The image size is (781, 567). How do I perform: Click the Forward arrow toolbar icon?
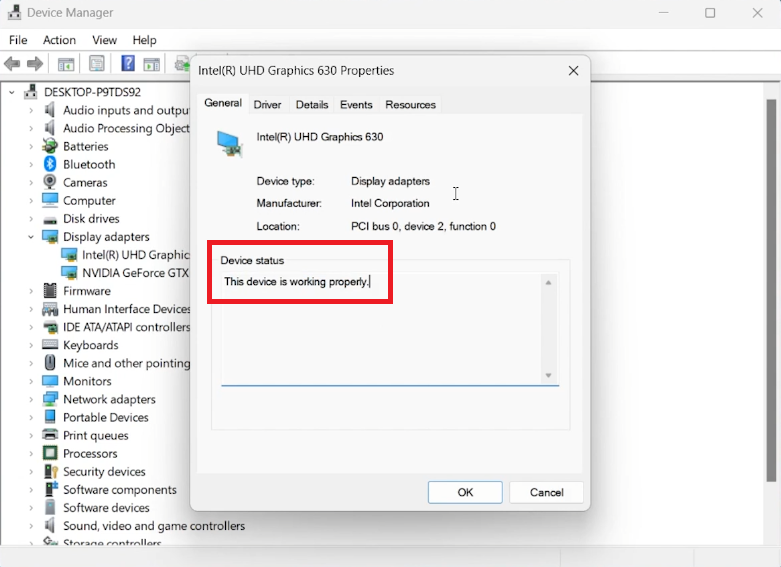click(34, 64)
